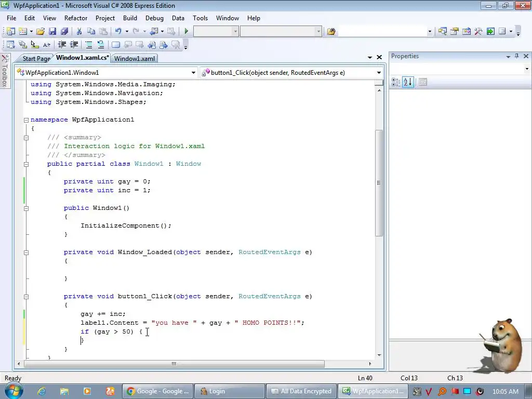The width and height of the screenshot is (532, 399).
Task: Click the Save All icon
Action: 64,31
